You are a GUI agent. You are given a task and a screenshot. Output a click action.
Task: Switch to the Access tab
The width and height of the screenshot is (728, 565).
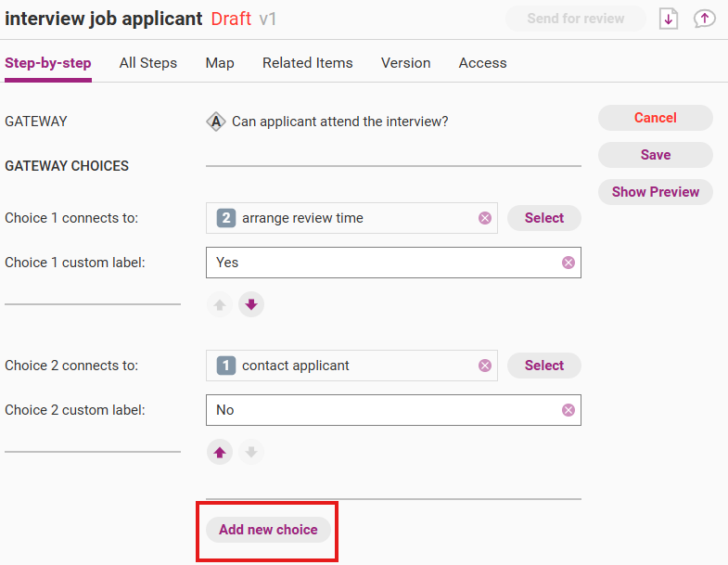(x=483, y=63)
